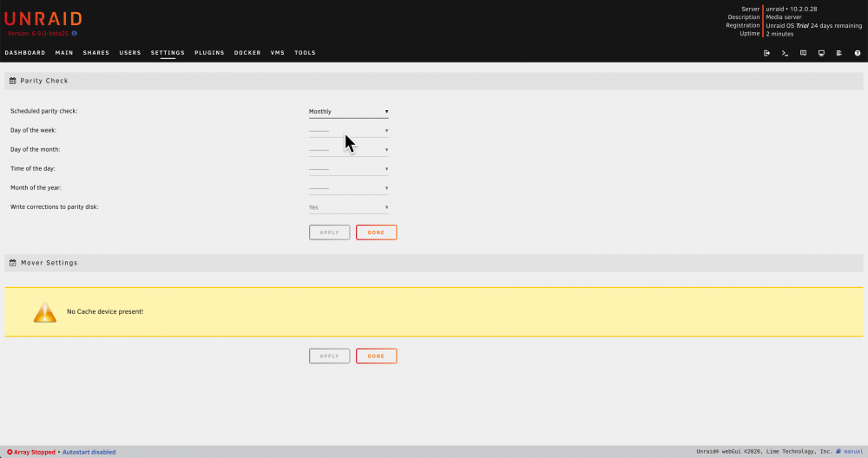
Task: Click the version 6.9.0-beta25 text
Action: (x=38, y=33)
